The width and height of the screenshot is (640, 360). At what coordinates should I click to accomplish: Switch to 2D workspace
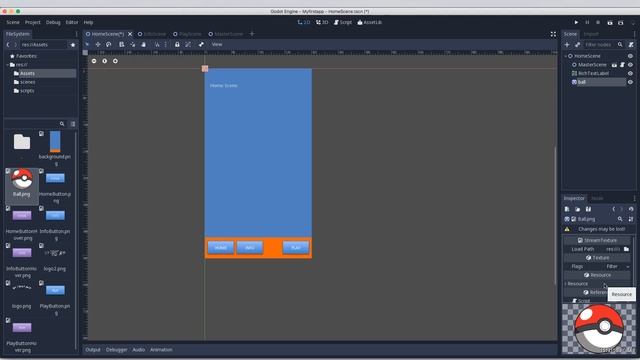(x=304, y=22)
